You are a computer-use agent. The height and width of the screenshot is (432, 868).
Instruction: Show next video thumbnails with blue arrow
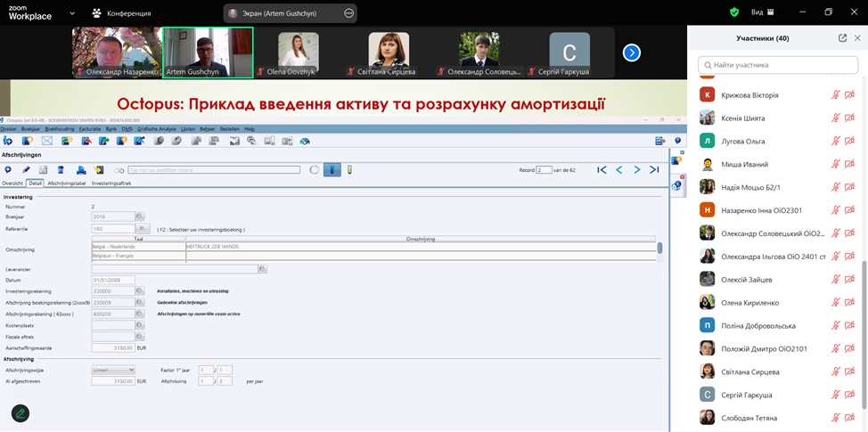[632, 53]
